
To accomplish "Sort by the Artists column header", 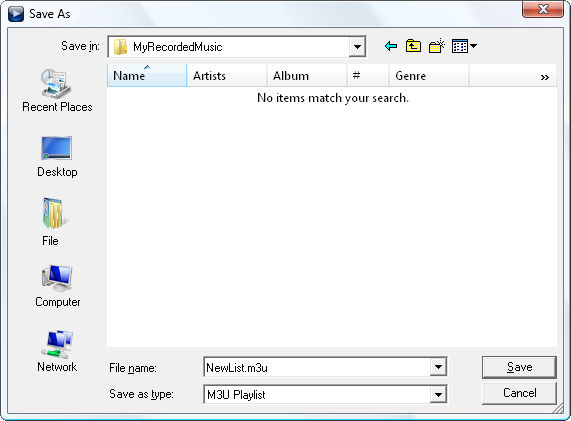I will pos(227,75).
